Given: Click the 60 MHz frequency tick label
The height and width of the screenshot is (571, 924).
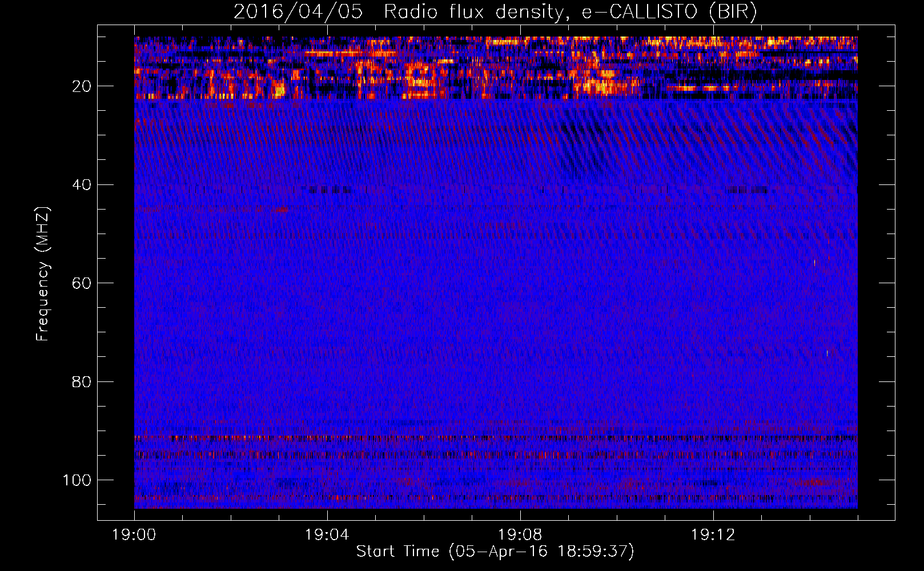Looking at the screenshot, I should coord(82,283).
